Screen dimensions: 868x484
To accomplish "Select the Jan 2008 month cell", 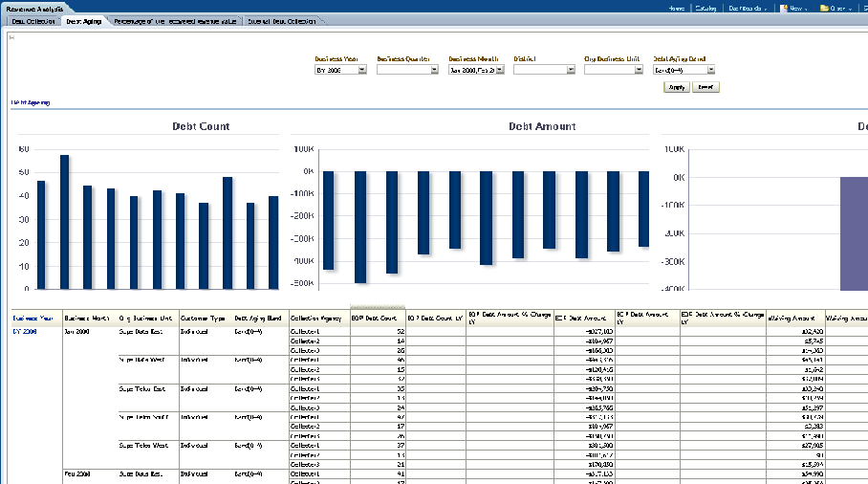I will click(76, 332).
